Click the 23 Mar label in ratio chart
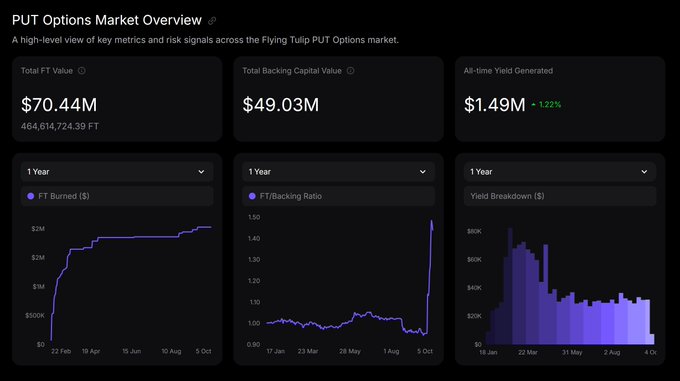This screenshot has width=680, height=381. point(308,351)
